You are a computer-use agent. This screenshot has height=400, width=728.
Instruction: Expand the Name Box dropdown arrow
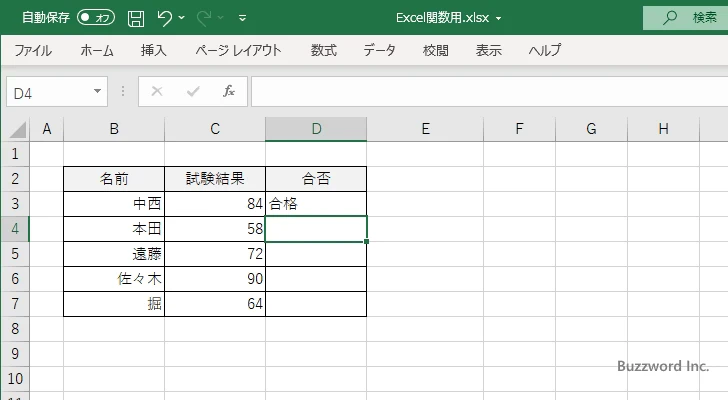coord(98,91)
